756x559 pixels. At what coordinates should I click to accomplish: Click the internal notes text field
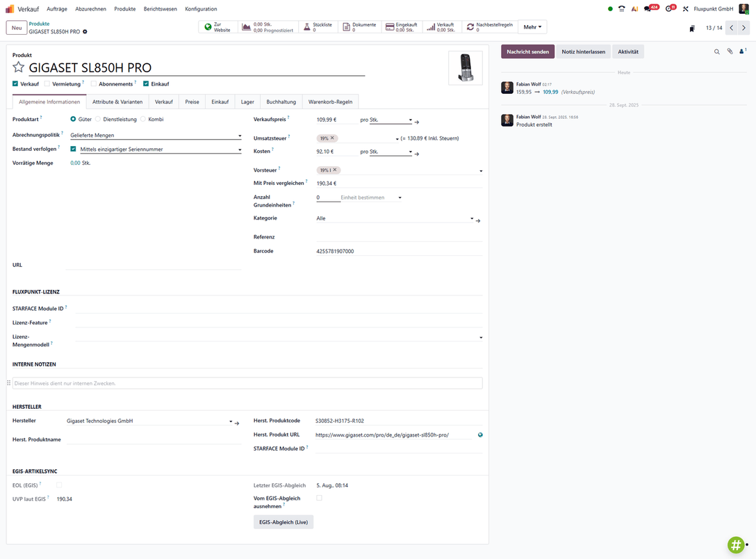(247, 383)
